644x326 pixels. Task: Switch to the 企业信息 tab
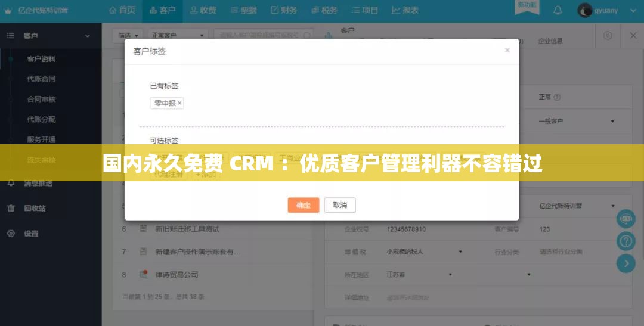550,41
